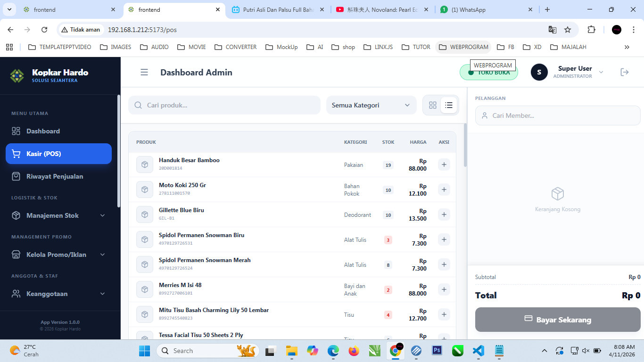Image resolution: width=644 pixels, height=362 pixels.
Task: Click the hamburger menu icon beside Dashboard Admin
Action: coord(144,72)
